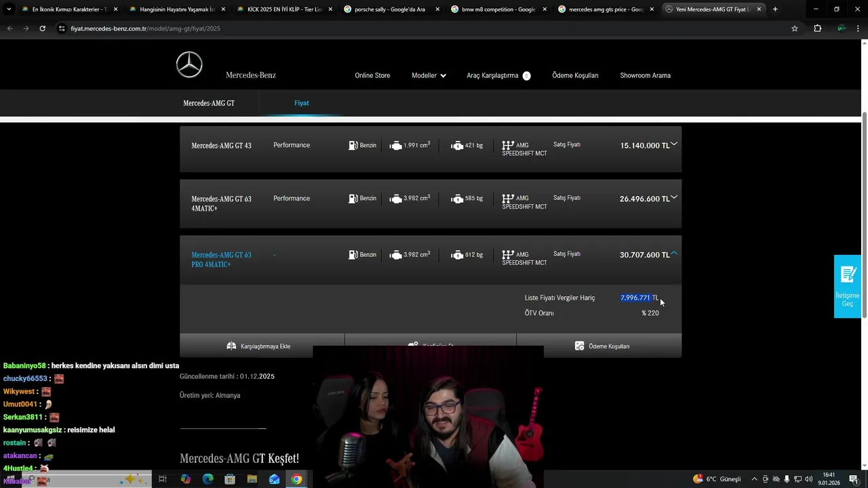Select the Fiyat tab
This screenshot has height=488, width=868.
tap(301, 103)
